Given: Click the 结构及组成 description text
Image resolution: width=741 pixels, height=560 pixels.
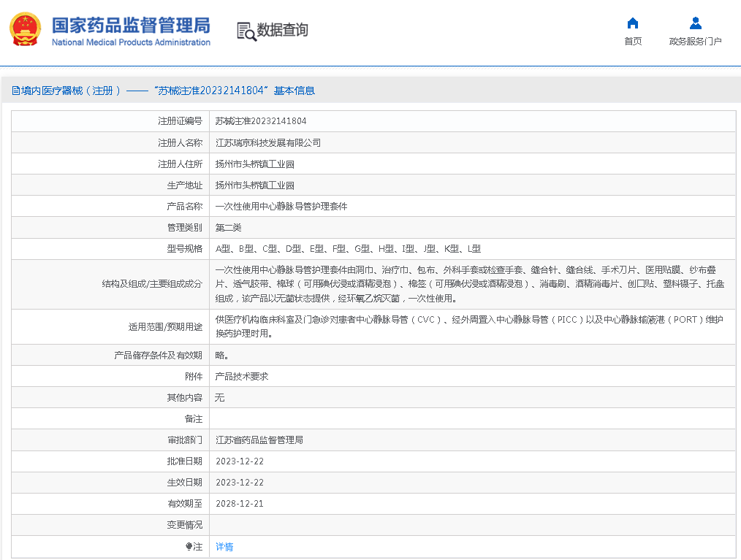Looking at the screenshot, I should pyautogui.click(x=470, y=284).
